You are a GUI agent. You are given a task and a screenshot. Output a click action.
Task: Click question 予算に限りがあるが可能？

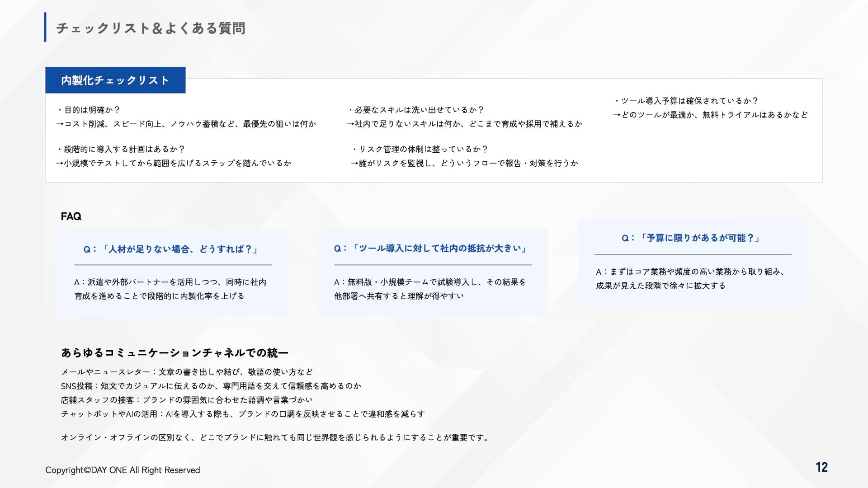coord(692,238)
